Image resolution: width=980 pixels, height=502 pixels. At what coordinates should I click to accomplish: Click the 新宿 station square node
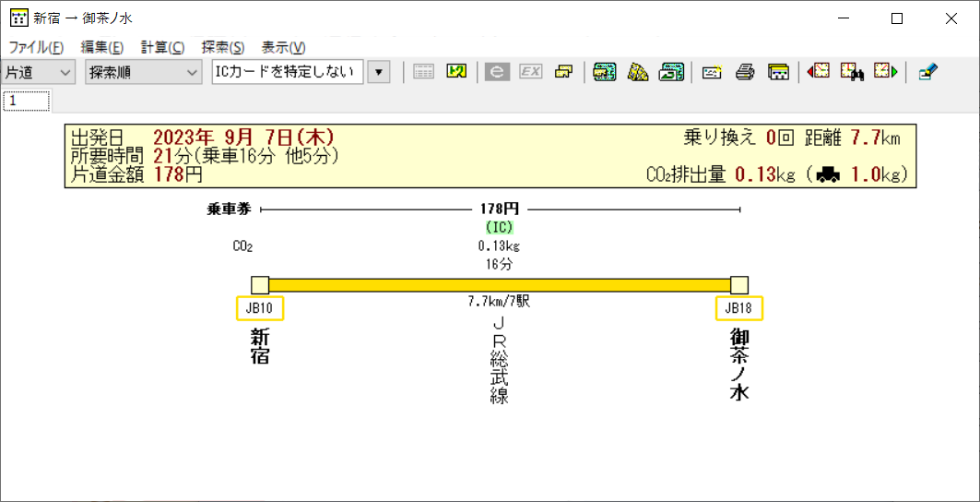click(260, 285)
